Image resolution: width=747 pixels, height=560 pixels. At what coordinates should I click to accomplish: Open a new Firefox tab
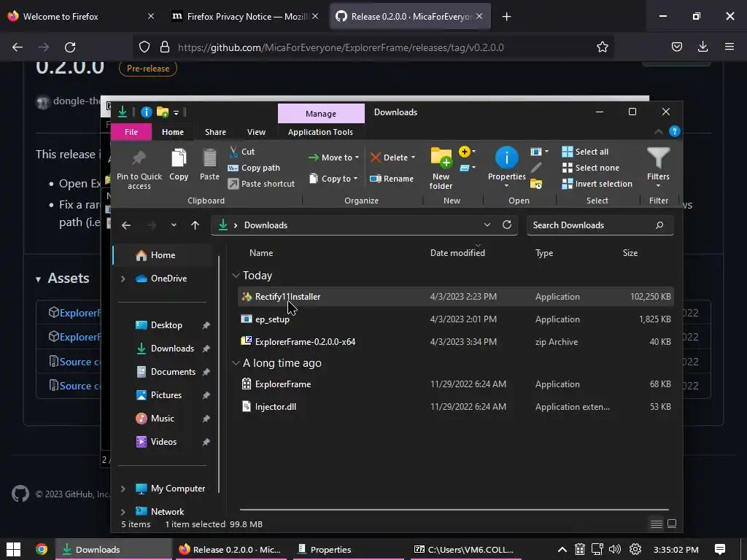click(506, 17)
